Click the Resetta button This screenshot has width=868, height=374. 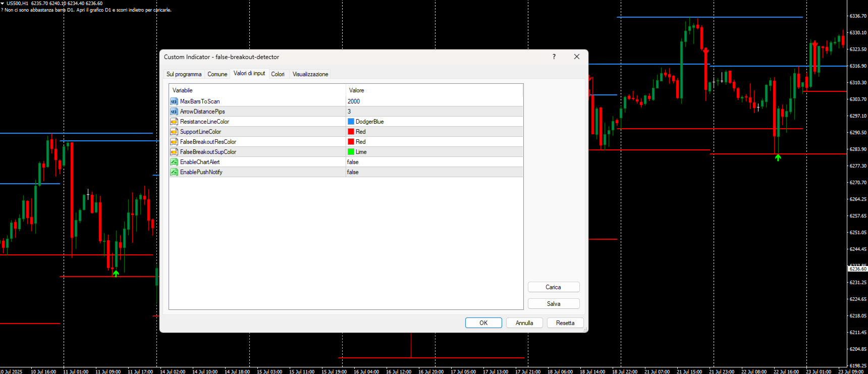(565, 323)
